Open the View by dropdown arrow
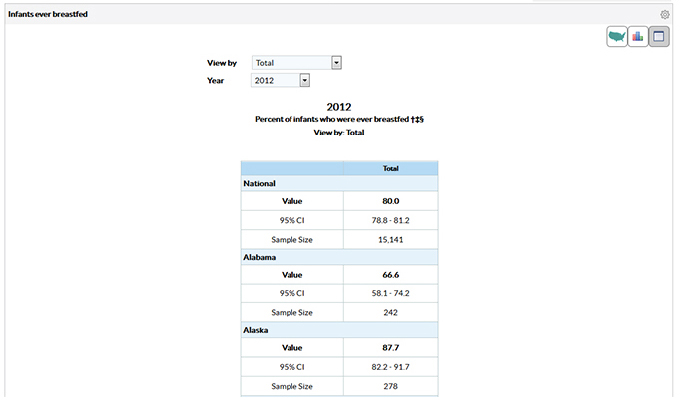This screenshot has height=400, width=681. pyautogui.click(x=336, y=63)
